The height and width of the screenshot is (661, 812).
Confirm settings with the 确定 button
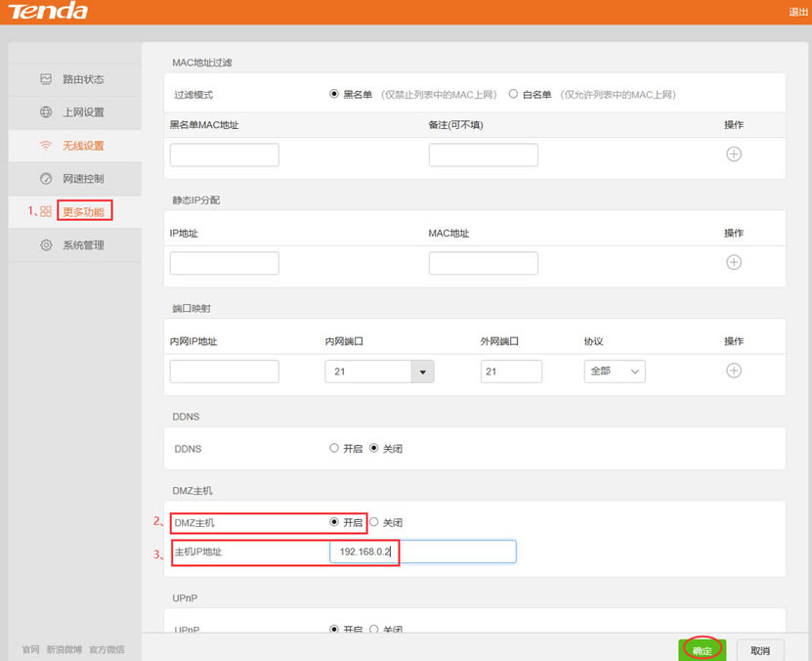tap(702, 648)
